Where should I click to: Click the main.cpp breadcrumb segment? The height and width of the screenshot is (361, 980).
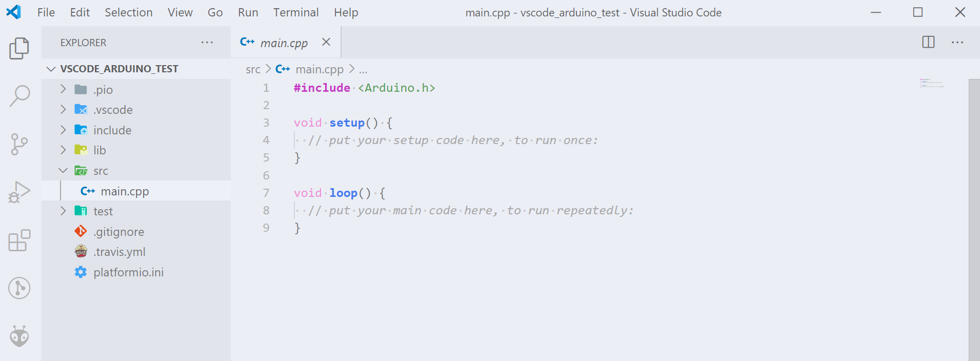coord(319,69)
